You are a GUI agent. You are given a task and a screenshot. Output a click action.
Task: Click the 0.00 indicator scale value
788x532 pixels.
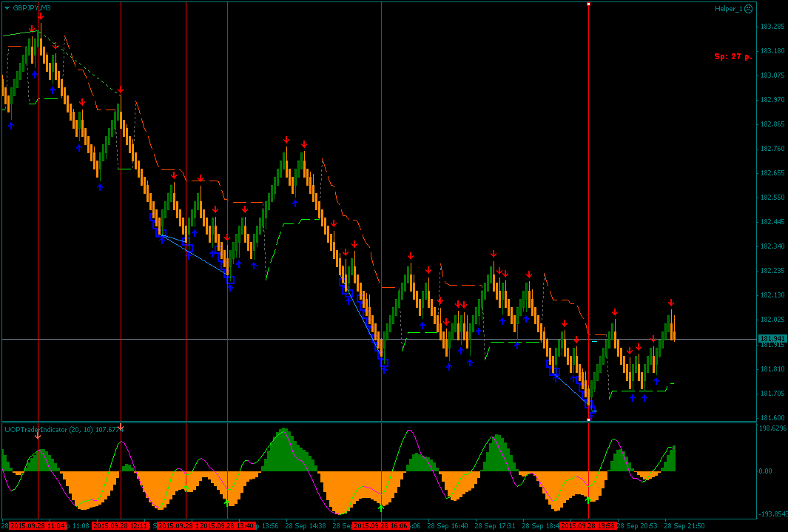point(766,471)
